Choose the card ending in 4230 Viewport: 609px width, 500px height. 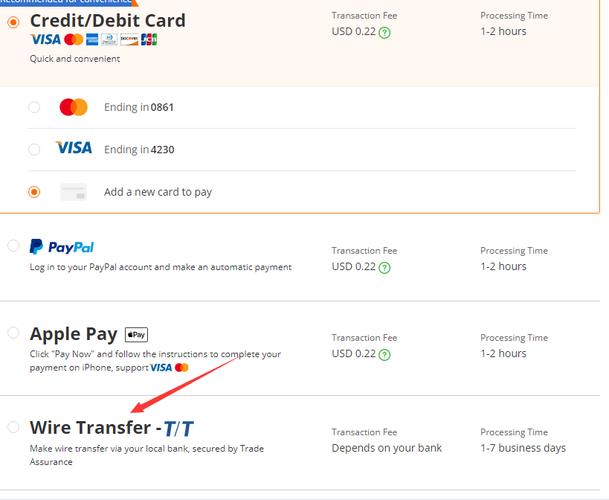(x=34, y=149)
